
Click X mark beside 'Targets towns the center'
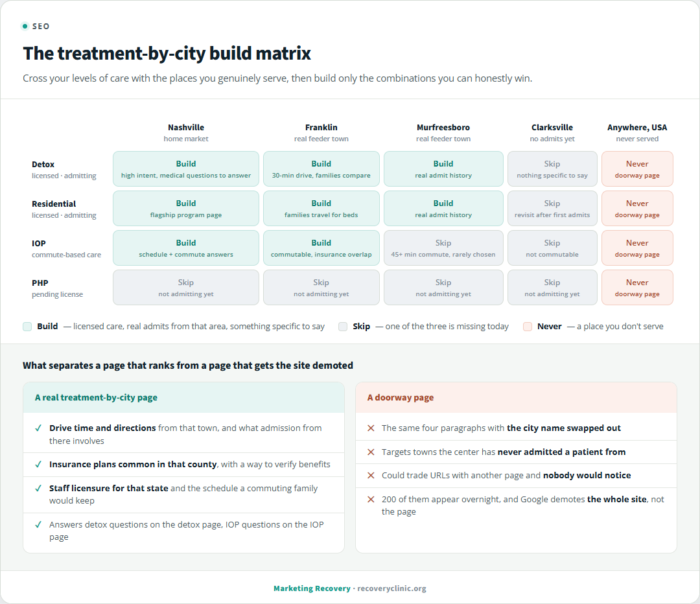point(371,452)
